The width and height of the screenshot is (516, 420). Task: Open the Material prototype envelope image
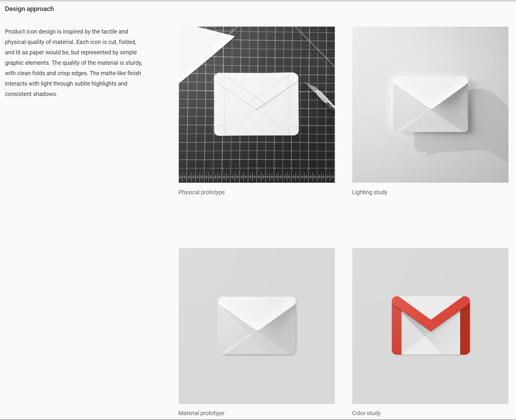click(x=257, y=326)
